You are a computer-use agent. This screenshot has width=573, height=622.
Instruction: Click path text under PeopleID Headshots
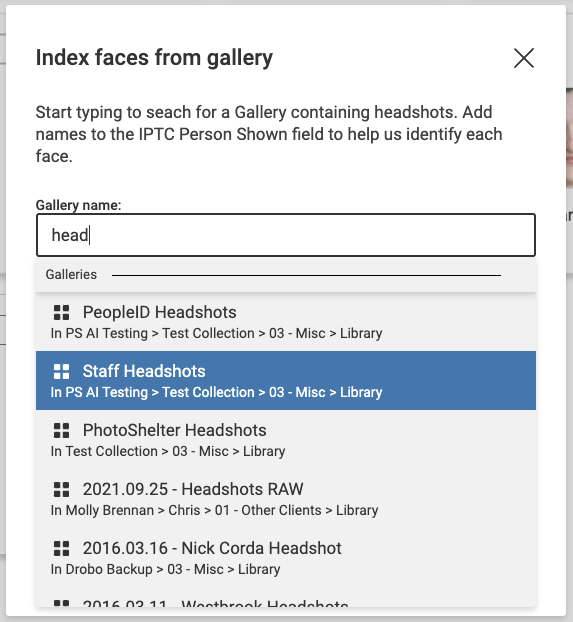coord(216,333)
